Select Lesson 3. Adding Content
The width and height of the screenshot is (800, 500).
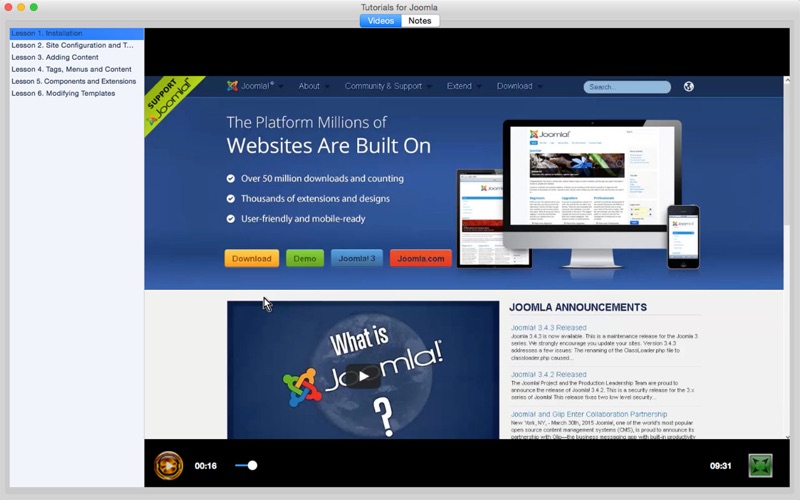77,57
